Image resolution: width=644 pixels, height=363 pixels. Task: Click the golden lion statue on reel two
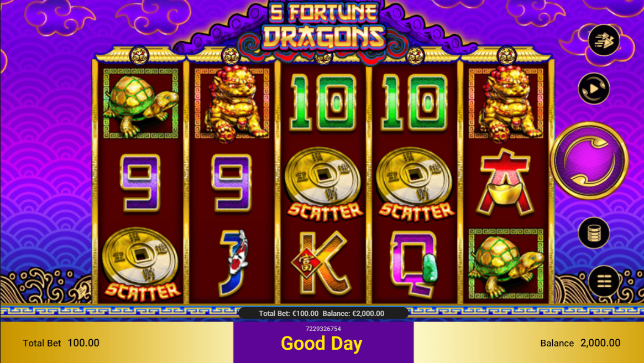click(x=232, y=103)
